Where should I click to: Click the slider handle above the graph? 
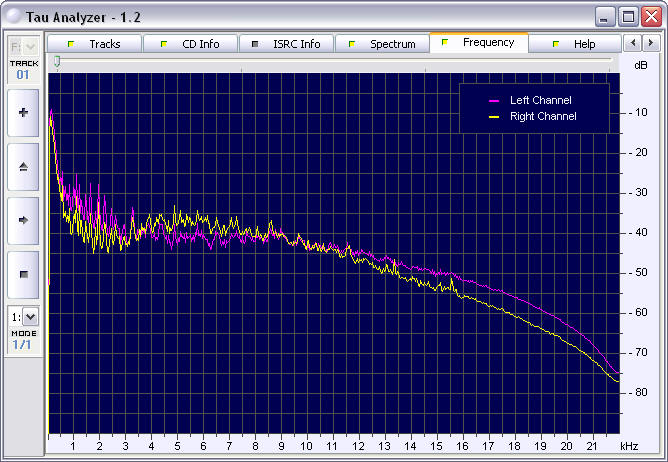coord(57,61)
